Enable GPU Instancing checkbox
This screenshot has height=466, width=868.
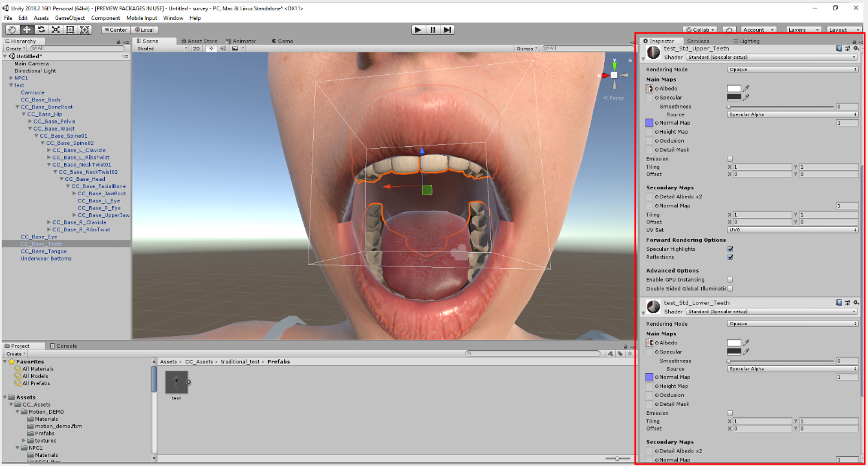(730, 280)
